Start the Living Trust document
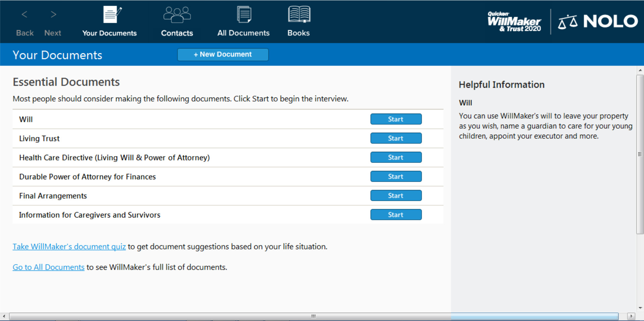This screenshot has width=644, height=321. (x=396, y=138)
